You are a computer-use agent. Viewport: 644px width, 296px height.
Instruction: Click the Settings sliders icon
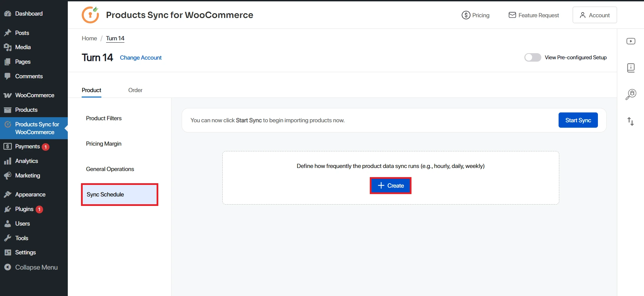tap(7, 253)
